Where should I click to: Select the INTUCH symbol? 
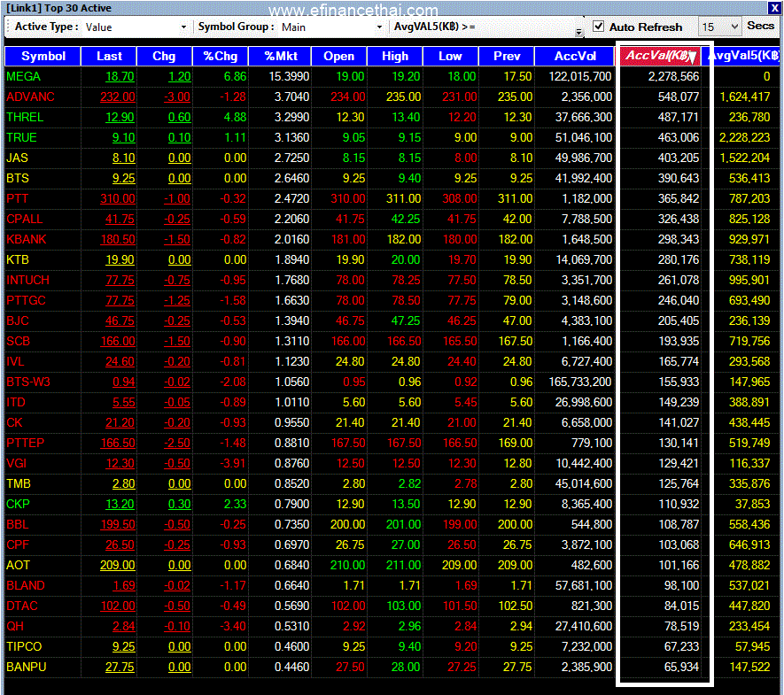click(x=28, y=281)
